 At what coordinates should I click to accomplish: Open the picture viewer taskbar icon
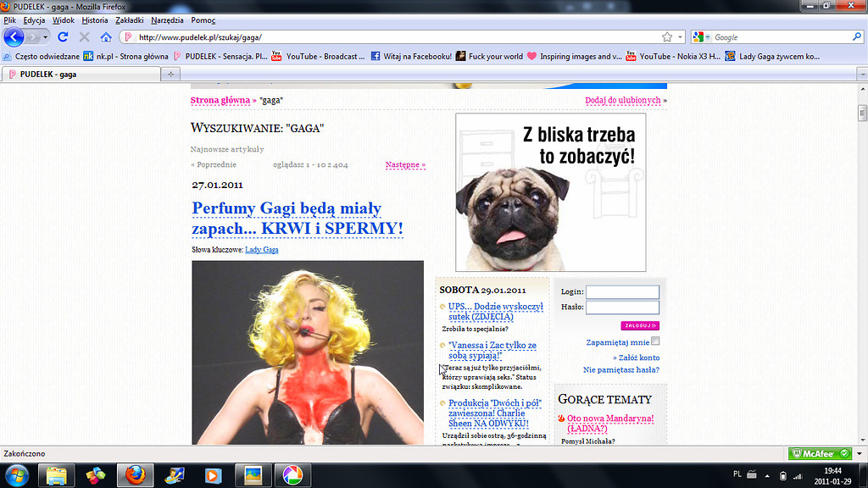pyautogui.click(x=253, y=475)
